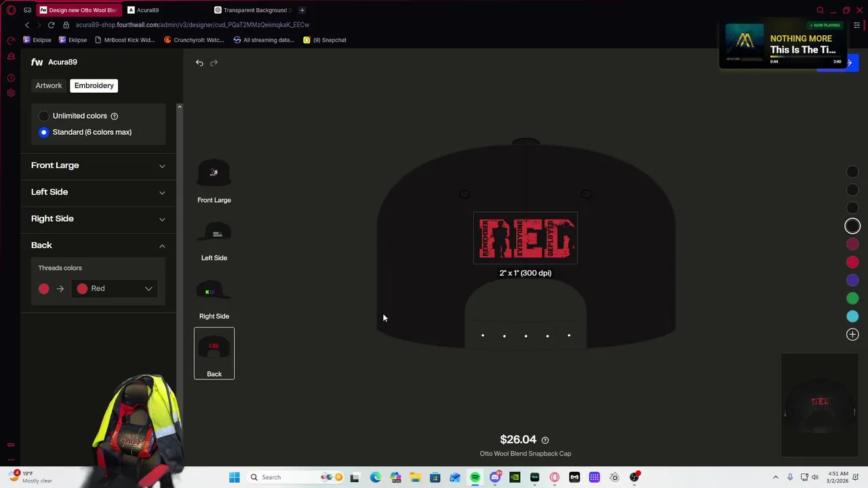Collapse the Back section

pyautogui.click(x=98, y=245)
